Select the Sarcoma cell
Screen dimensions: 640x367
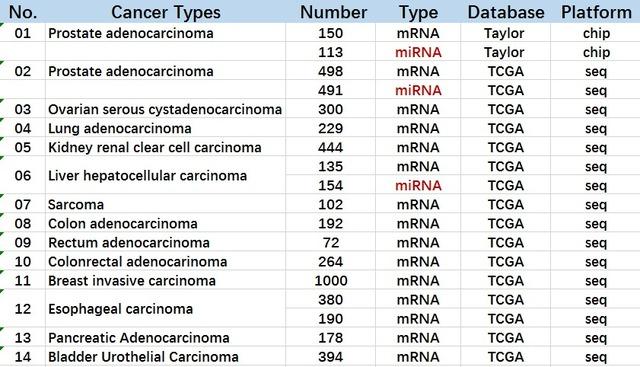(x=165, y=204)
